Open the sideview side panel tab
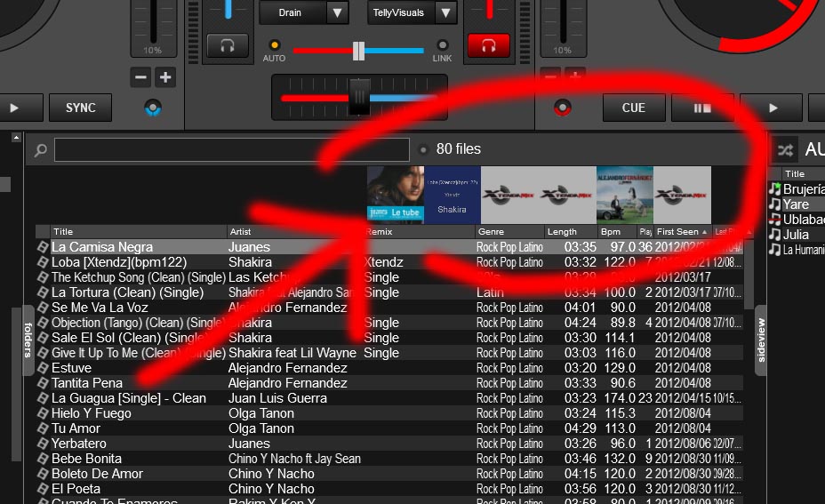Viewport: 825px width, 504px height. coord(760,340)
